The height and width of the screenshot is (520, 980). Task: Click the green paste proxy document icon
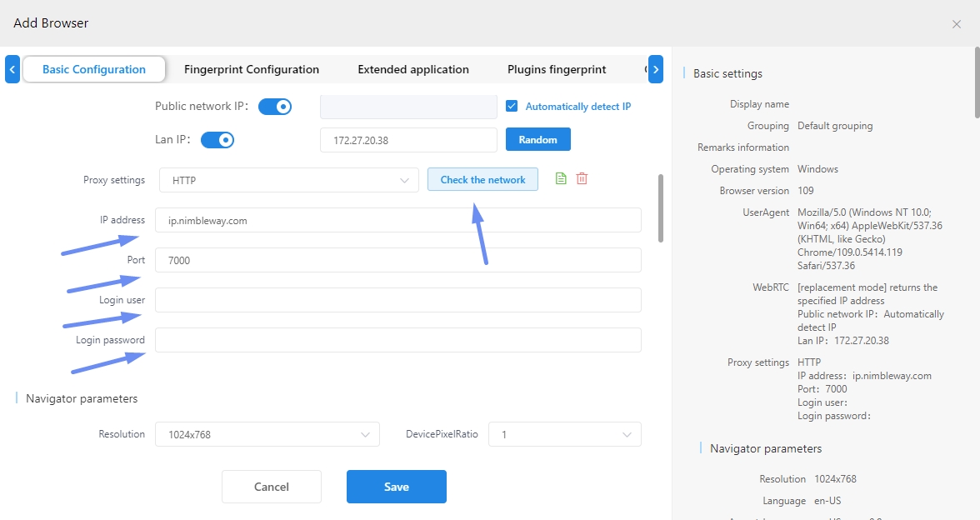pyautogui.click(x=561, y=179)
